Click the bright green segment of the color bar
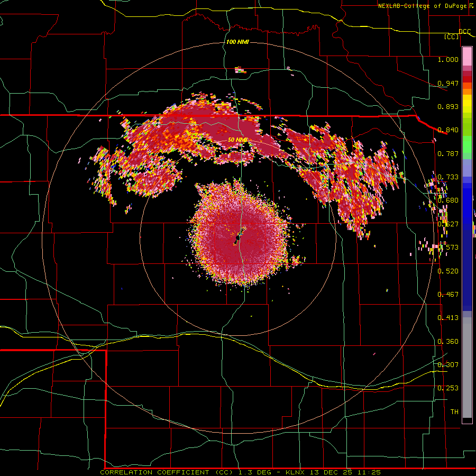476x476 pixels. point(467,144)
